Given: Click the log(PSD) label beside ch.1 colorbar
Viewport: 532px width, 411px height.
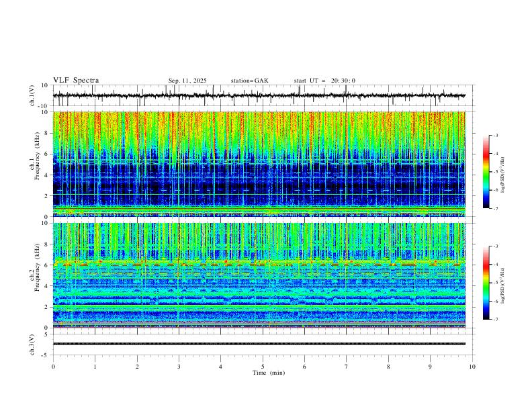Looking at the screenshot, I should coord(503,175).
